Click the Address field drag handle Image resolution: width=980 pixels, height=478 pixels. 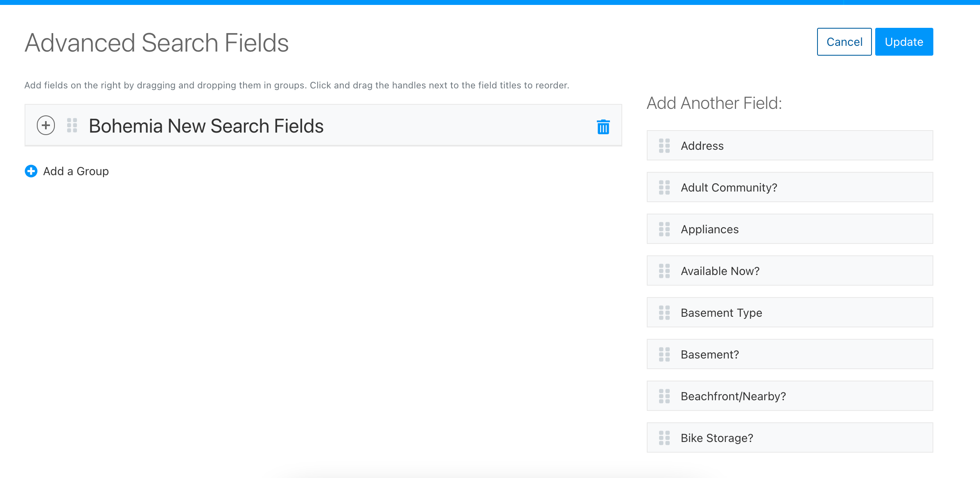tap(664, 146)
